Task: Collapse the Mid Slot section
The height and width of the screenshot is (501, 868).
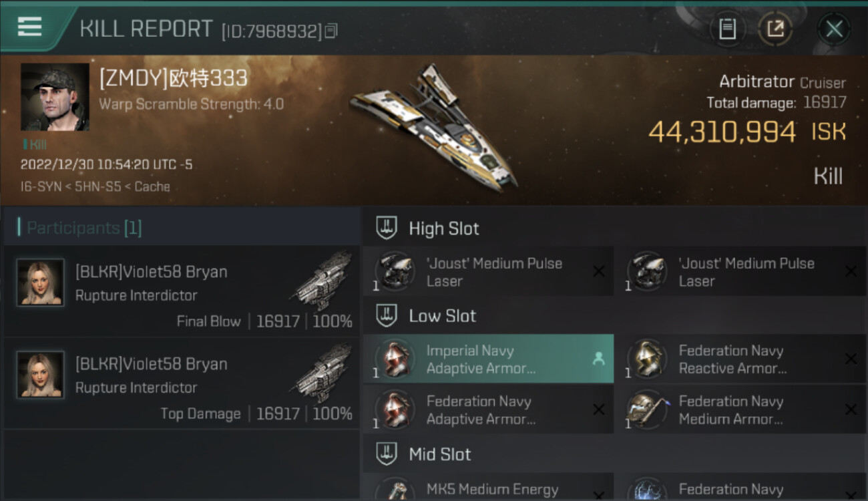Action: (439, 454)
